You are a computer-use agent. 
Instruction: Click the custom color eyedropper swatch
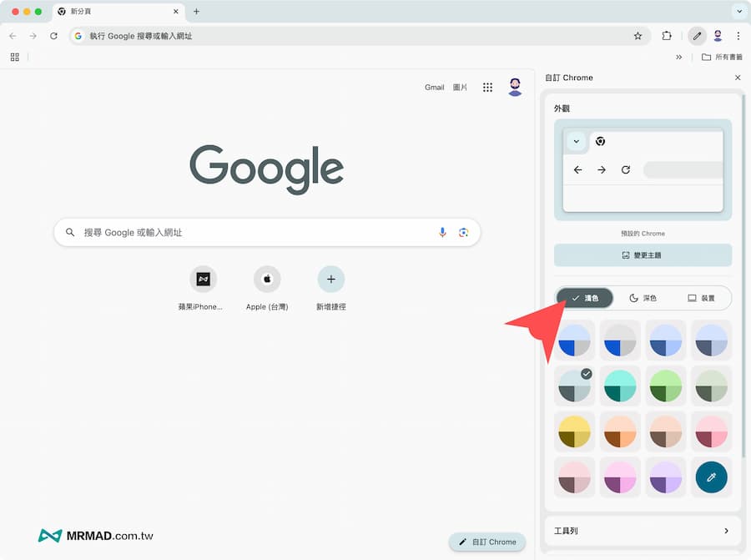pyautogui.click(x=711, y=477)
